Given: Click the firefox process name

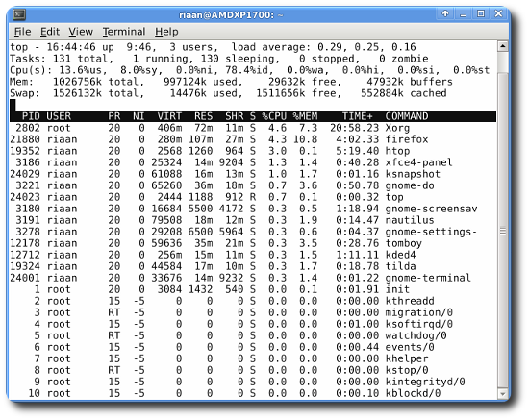Looking at the screenshot, I should 407,139.
